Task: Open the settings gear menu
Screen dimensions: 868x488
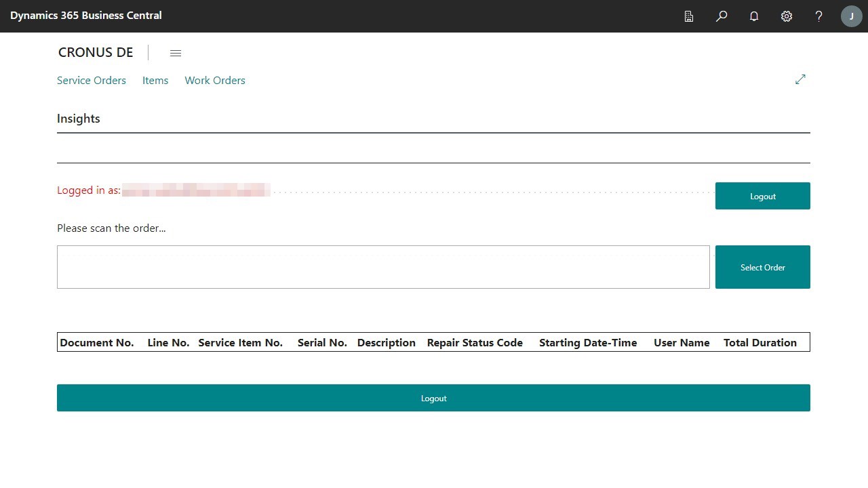Action: (x=787, y=16)
